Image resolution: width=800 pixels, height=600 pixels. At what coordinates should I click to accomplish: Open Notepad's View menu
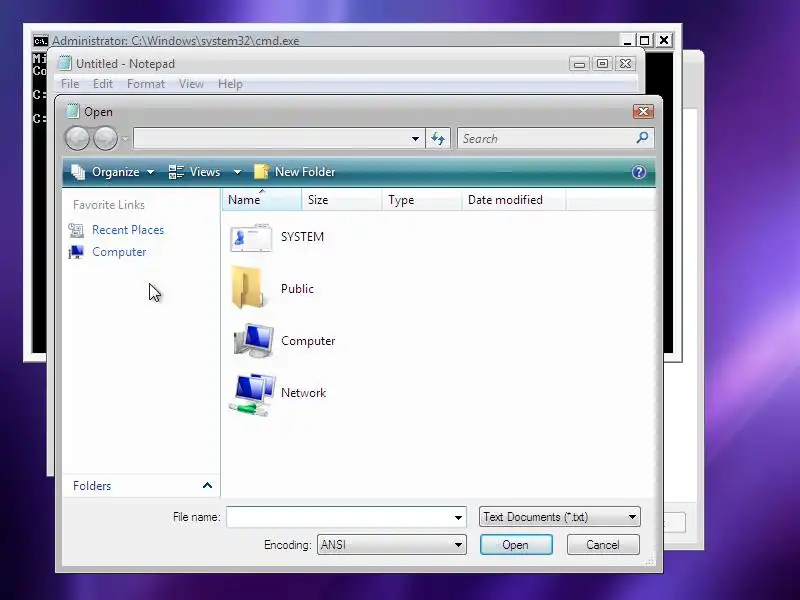191,84
